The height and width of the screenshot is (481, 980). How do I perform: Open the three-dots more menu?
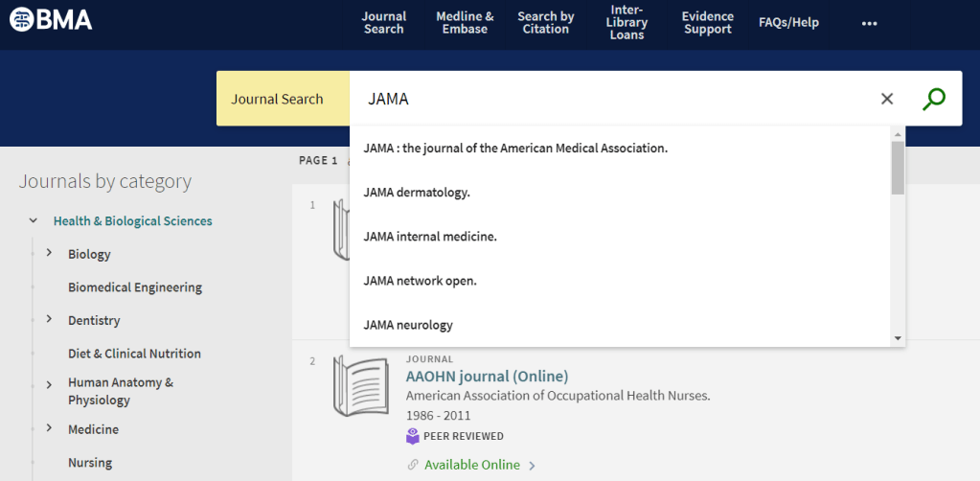869,23
